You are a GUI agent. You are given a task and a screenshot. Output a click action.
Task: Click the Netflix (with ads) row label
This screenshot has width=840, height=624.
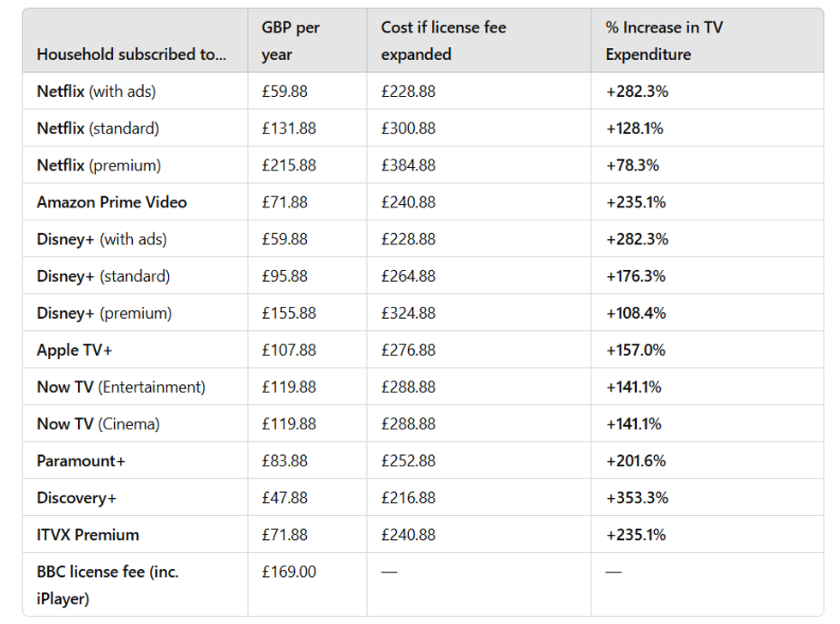point(96,91)
